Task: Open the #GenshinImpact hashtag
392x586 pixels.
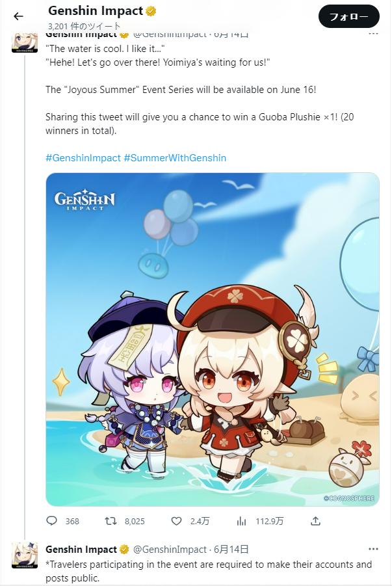Action: [83, 157]
